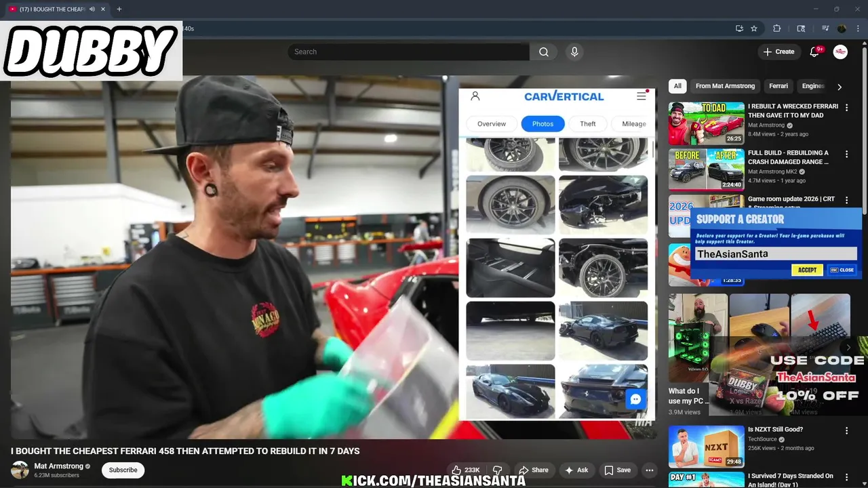Click TechSource channel name
Screen dimensions: 868x488
click(762, 439)
